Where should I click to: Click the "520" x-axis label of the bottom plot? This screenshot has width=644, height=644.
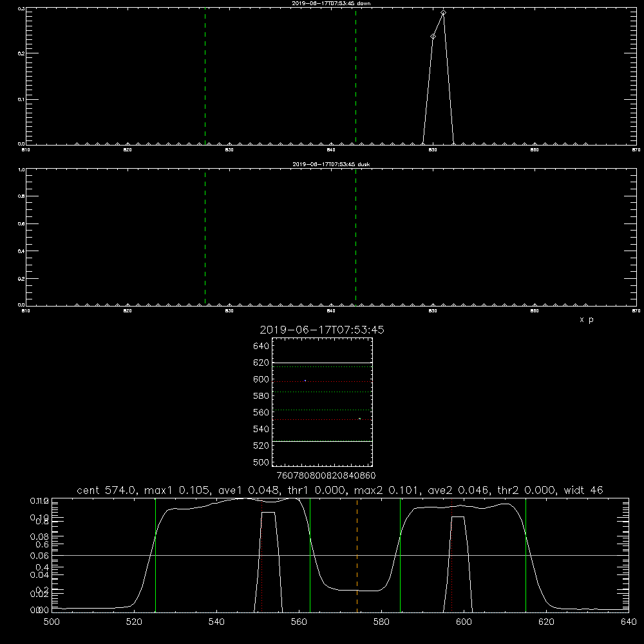tap(134, 622)
